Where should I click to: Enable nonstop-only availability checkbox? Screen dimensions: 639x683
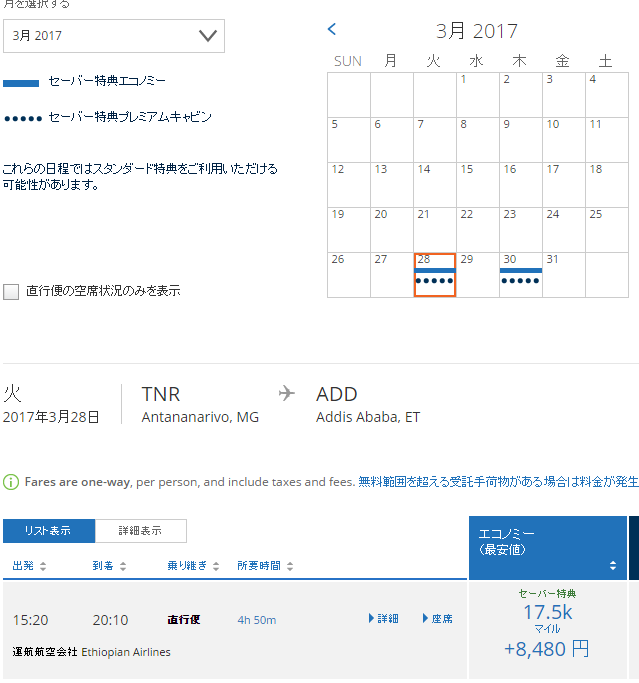click(11, 291)
